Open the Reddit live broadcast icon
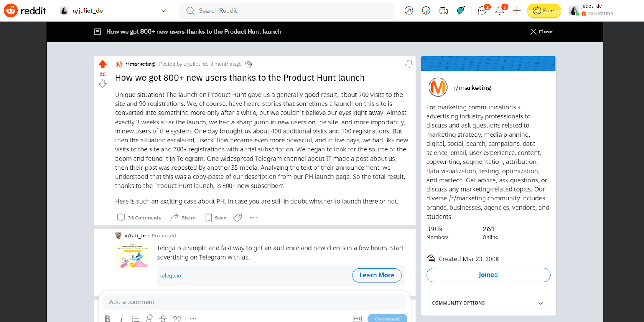 coord(443,11)
